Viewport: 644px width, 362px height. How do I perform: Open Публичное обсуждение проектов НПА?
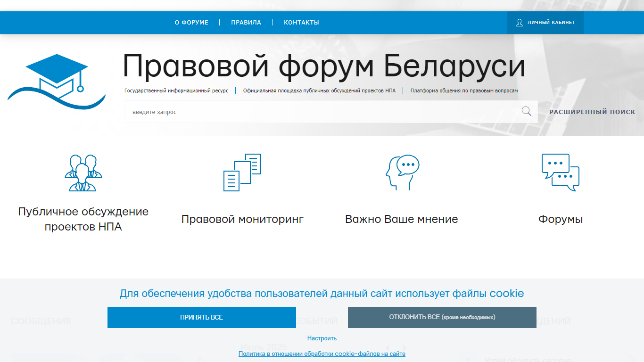coord(83,219)
